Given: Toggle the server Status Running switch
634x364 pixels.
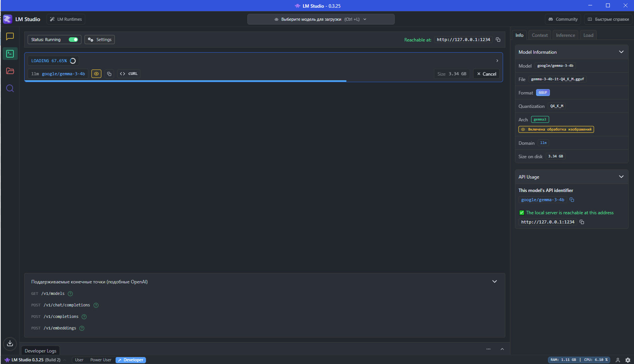Looking at the screenshot, I should 73,40.
